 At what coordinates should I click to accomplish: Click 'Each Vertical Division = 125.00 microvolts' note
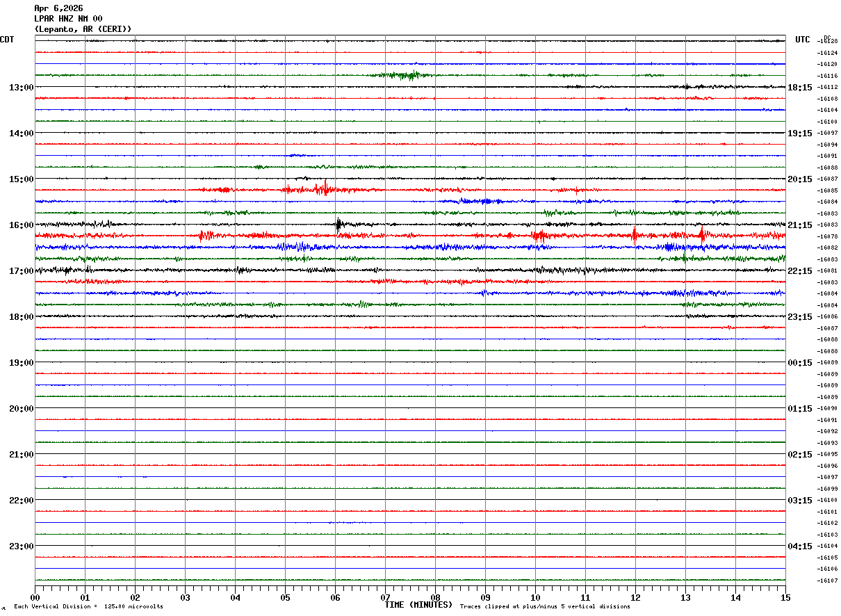coord(88,607)
